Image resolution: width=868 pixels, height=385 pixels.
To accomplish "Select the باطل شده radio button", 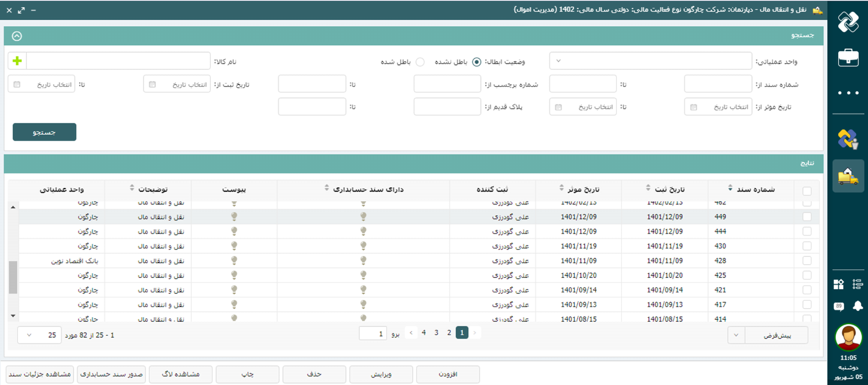I will pyautogui.click(x=420, y=62).
